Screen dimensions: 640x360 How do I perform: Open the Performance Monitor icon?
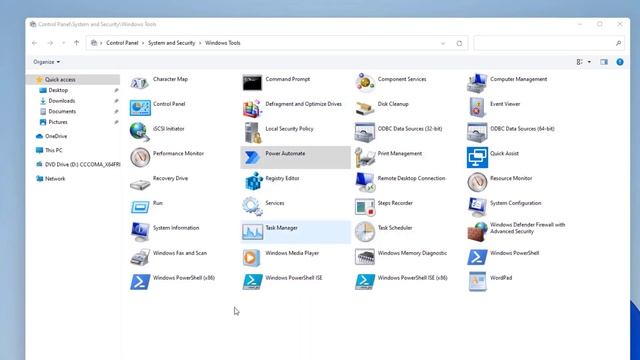coord(140,158)
